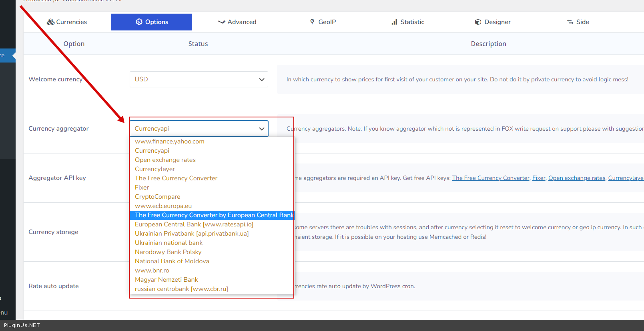The height and width of the screenshot is (331, 644).
Task: Select Narodowy Bank Polsky option
Action: tap(168, 252)
